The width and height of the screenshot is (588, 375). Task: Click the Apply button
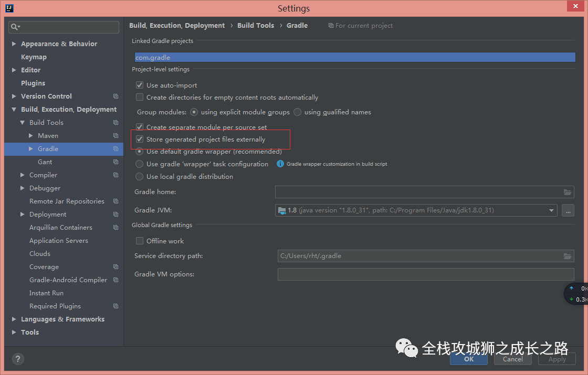(x=557, y=359)
